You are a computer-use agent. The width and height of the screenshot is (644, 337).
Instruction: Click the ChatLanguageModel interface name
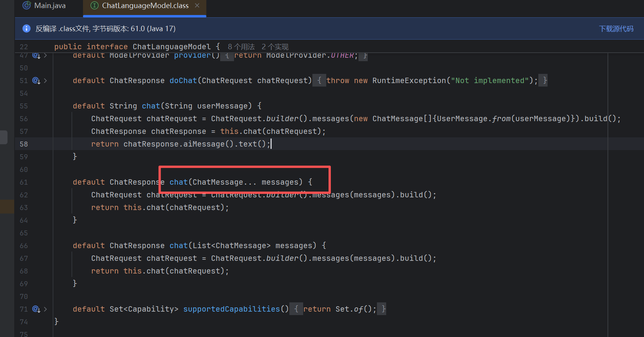(x=172, y=47)
